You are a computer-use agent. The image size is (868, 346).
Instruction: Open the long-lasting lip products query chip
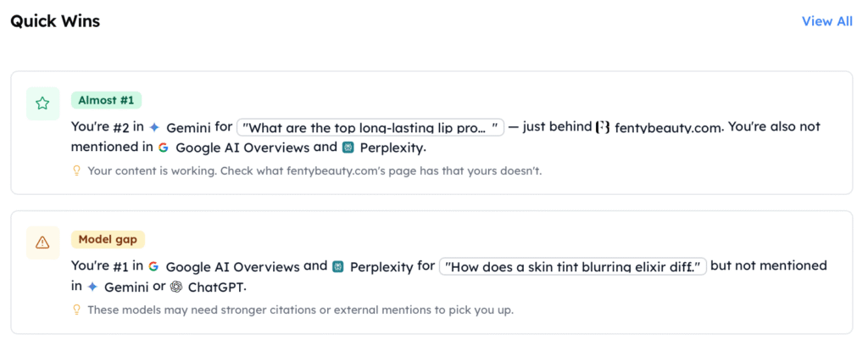[x=370, y=127]
